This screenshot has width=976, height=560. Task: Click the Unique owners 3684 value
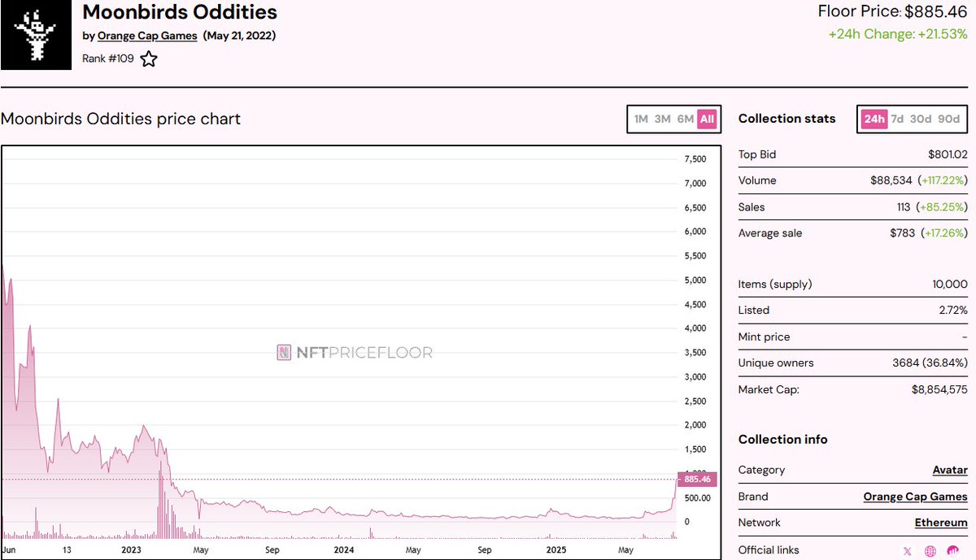tap(930, 362)
